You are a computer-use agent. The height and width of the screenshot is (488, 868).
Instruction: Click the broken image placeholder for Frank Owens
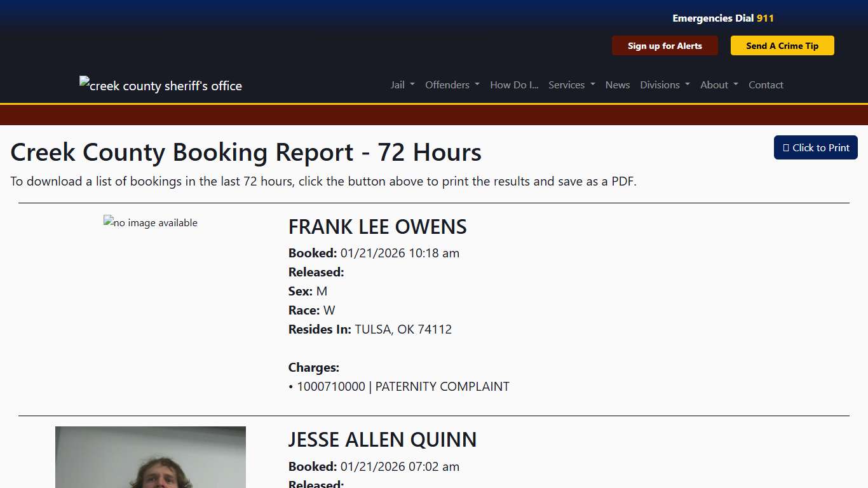coord(150,223)
